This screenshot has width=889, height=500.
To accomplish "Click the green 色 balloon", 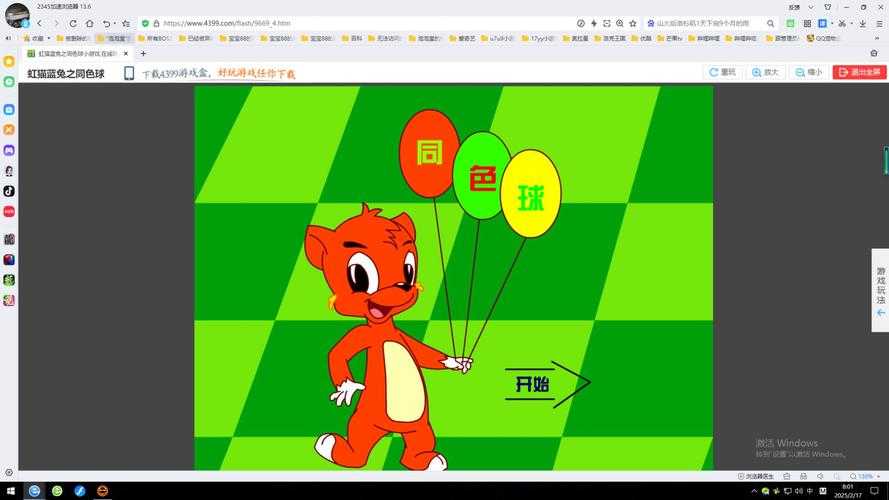I will 481,176.
